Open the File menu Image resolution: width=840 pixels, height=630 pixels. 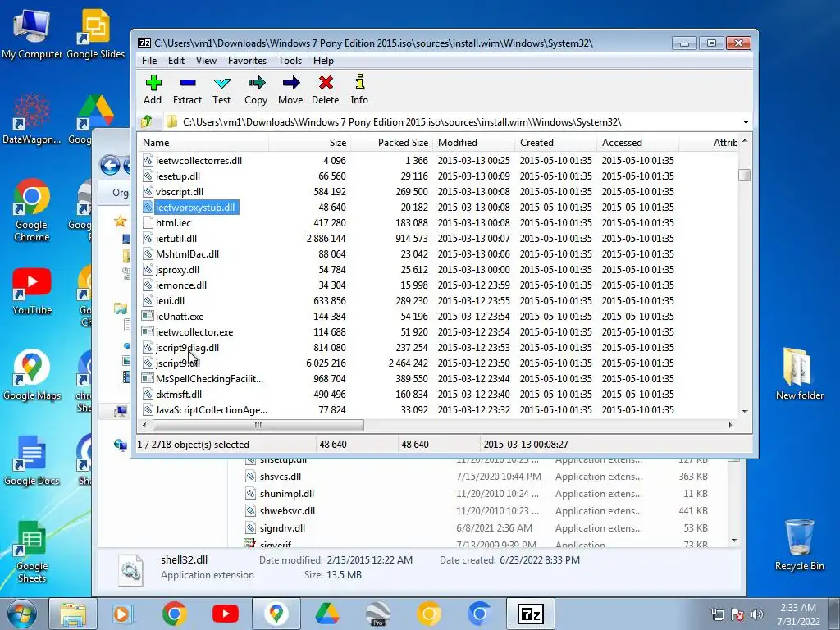coord(149,61)
